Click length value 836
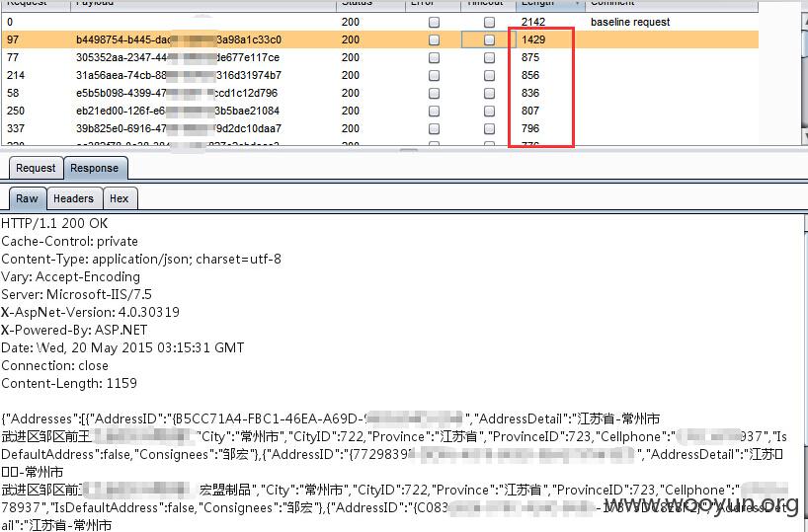This screenshot has height=532, width=808. (530, 93)
